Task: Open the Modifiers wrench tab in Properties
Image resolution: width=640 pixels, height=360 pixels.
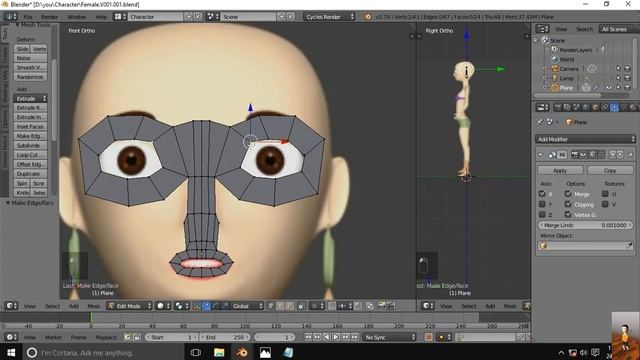Action: 614,108
